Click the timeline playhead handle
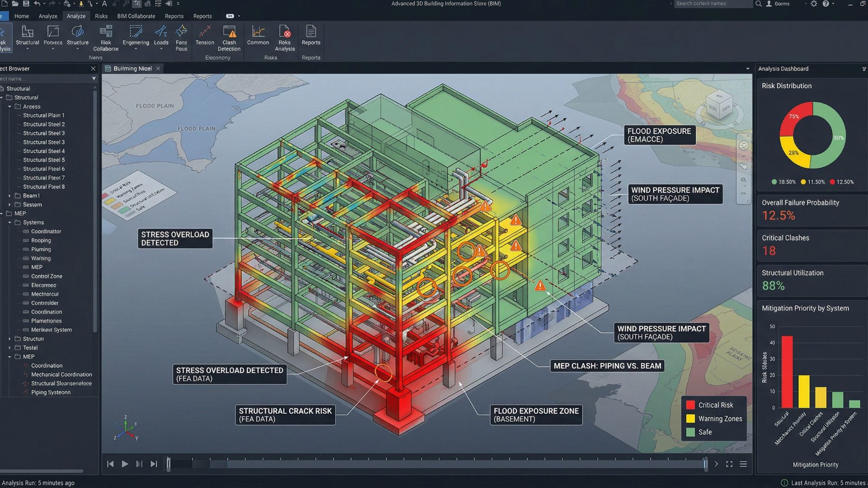 tap(169, 464)
